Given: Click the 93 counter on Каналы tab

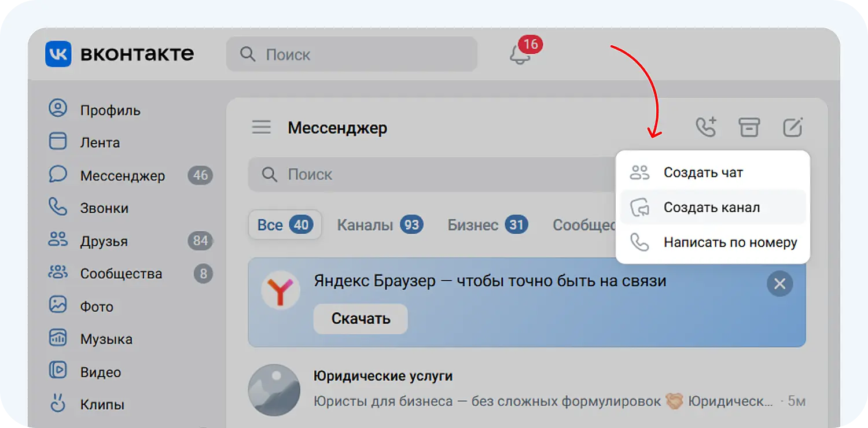Looking at the screenshot, I should (411, 225).
